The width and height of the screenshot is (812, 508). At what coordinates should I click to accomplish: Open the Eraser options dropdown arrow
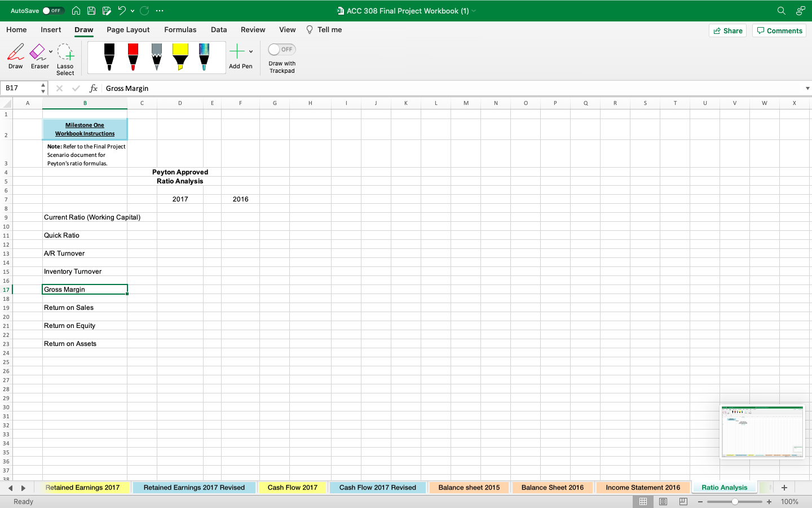(x=51, y=52)
